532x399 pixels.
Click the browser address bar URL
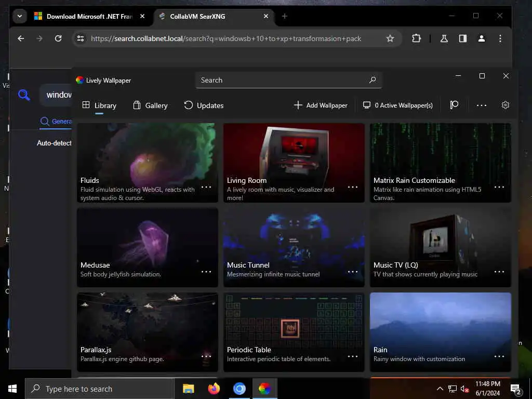pyautogui.click(x=226, y=38)
